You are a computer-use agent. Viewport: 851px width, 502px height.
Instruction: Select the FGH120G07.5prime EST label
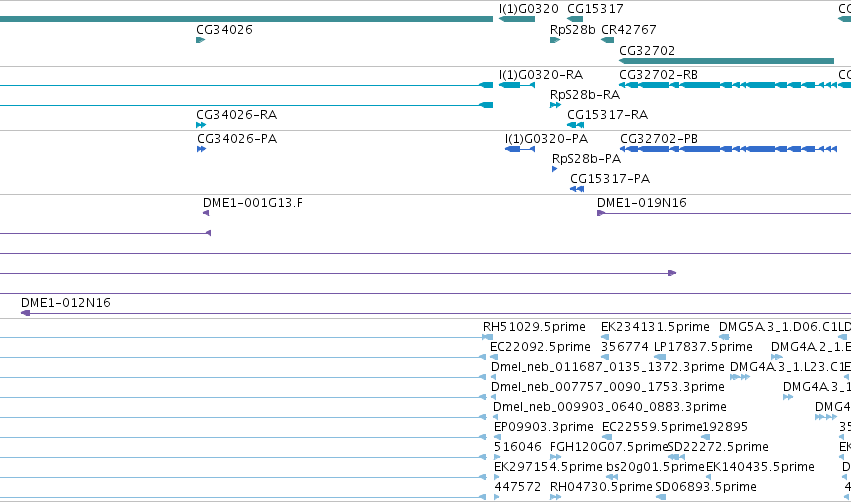point(608,447)
